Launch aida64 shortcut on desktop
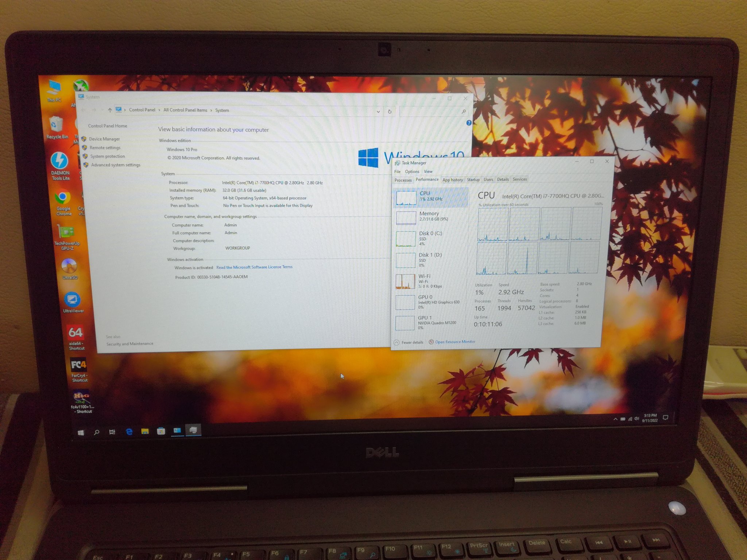 coord(76,333)
